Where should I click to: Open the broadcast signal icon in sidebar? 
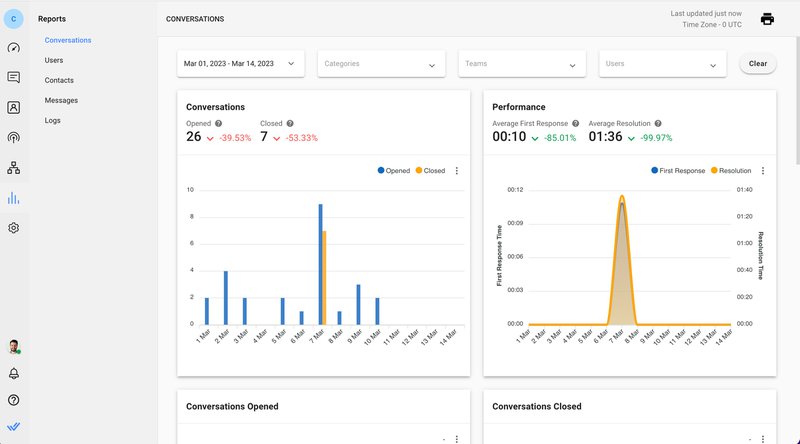pos(14,137)
